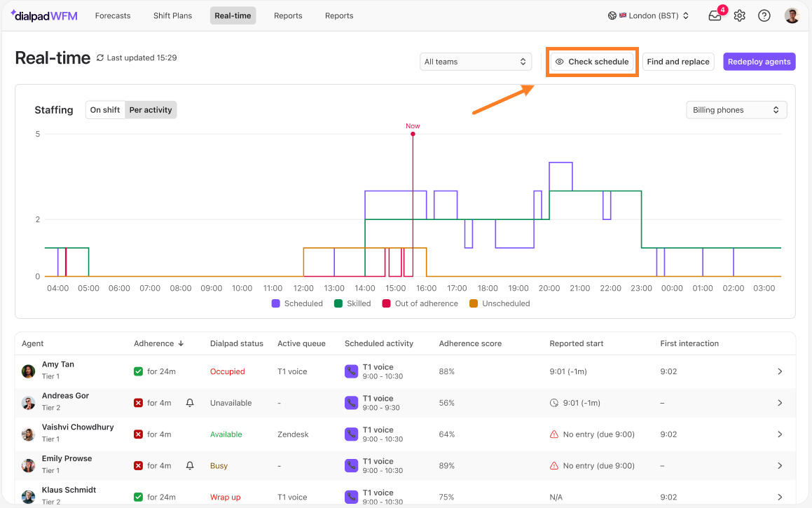The height and width of the screenshot is (508, 812).
Task: Click Klaus Schmidt's Wrap up status
Action: click(x=226, y=497)
